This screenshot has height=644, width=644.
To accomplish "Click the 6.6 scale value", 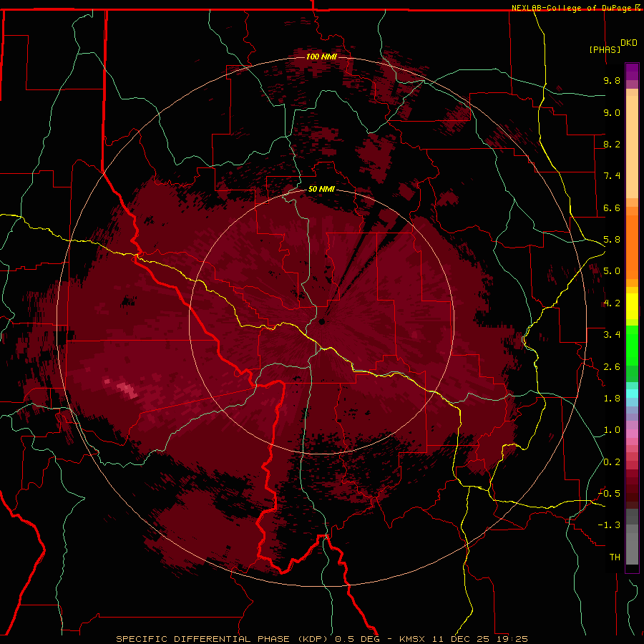I will coord(612,208).
